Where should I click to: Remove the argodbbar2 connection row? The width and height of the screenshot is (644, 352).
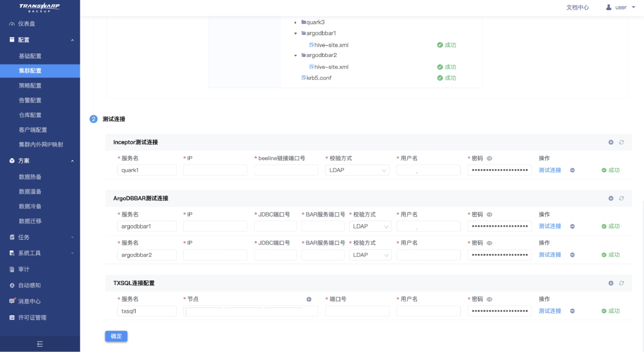click(x=572, y=255)
